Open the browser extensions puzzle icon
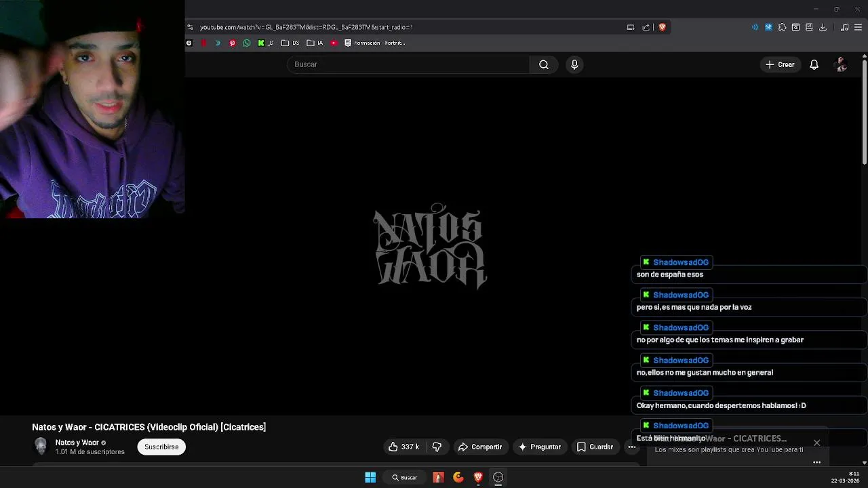 tap(782, 27)
